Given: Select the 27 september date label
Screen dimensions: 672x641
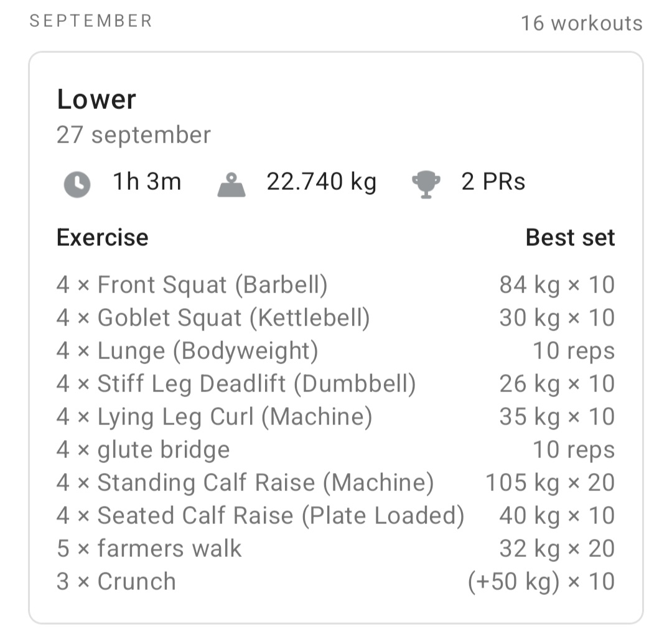Looking at the screenshot, I should coord(133,135).
